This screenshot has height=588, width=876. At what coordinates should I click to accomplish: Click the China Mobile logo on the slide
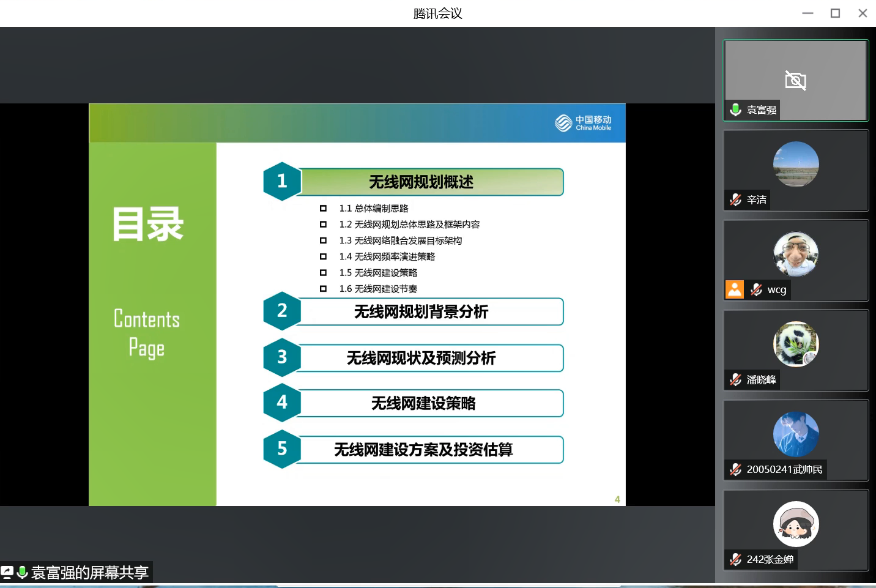click(x=583, y=123)
